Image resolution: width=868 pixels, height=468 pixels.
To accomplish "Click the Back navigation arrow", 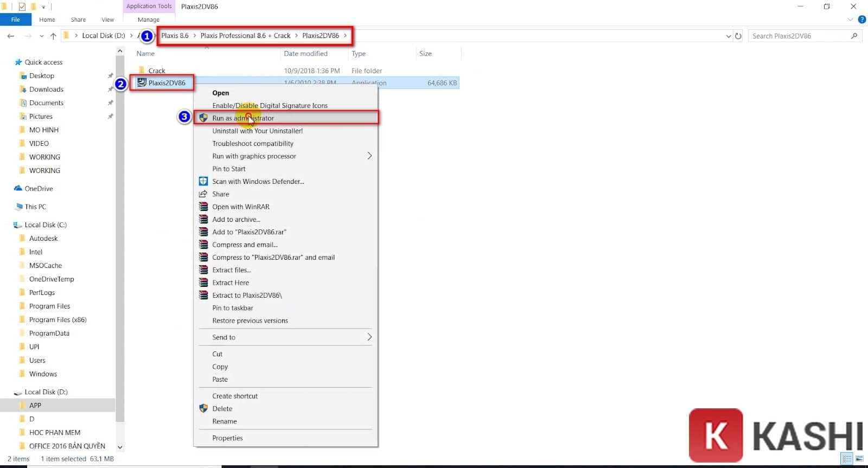I will (x=11, y=36).
